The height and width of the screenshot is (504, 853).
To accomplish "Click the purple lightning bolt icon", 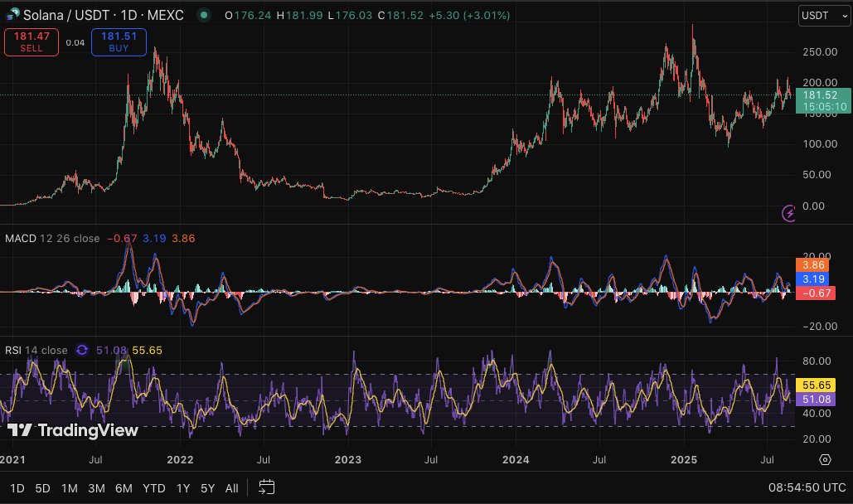I will pos(788,213).
